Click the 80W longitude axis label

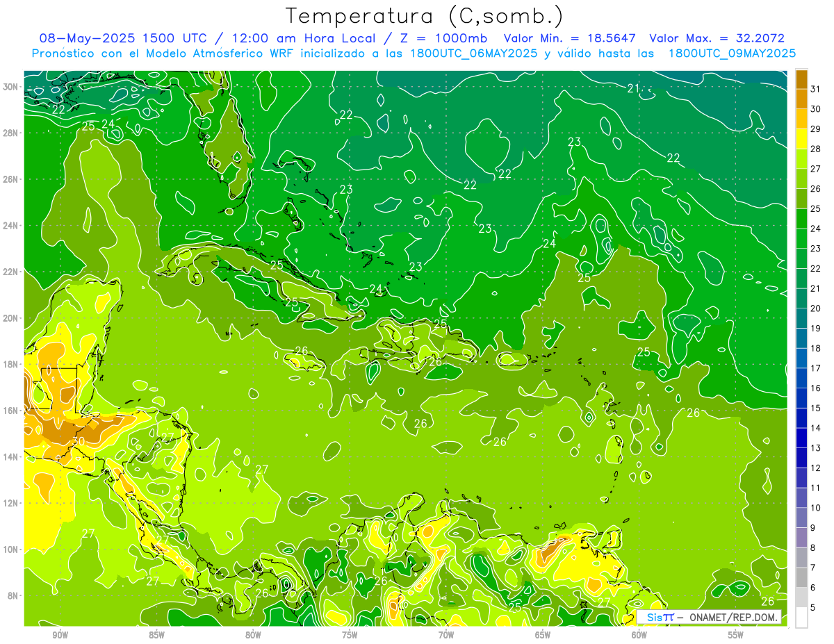click(253, 636)
